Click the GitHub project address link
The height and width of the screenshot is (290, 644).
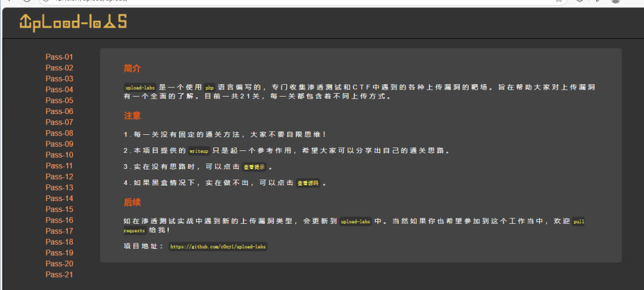[x=218, y=246]
